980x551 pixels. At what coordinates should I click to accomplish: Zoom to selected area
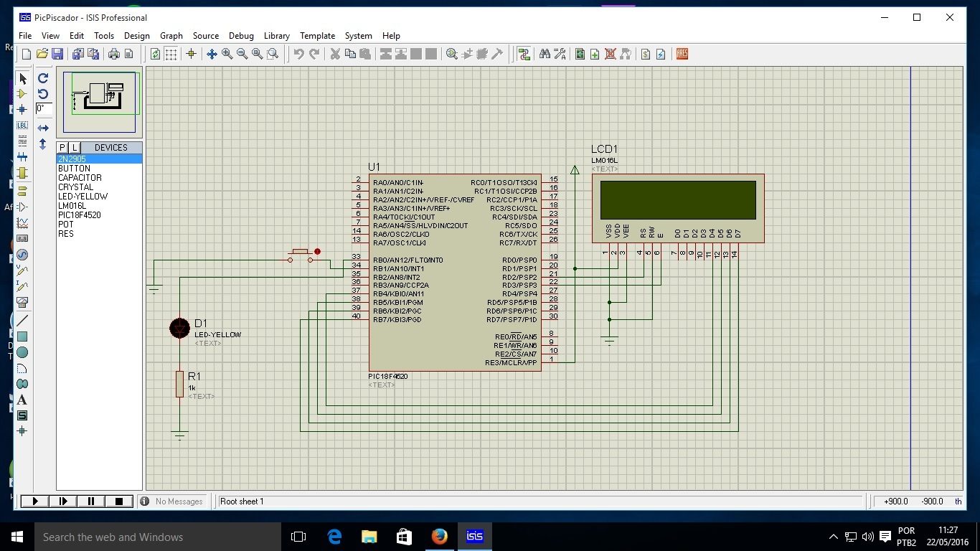pos(272,54)
